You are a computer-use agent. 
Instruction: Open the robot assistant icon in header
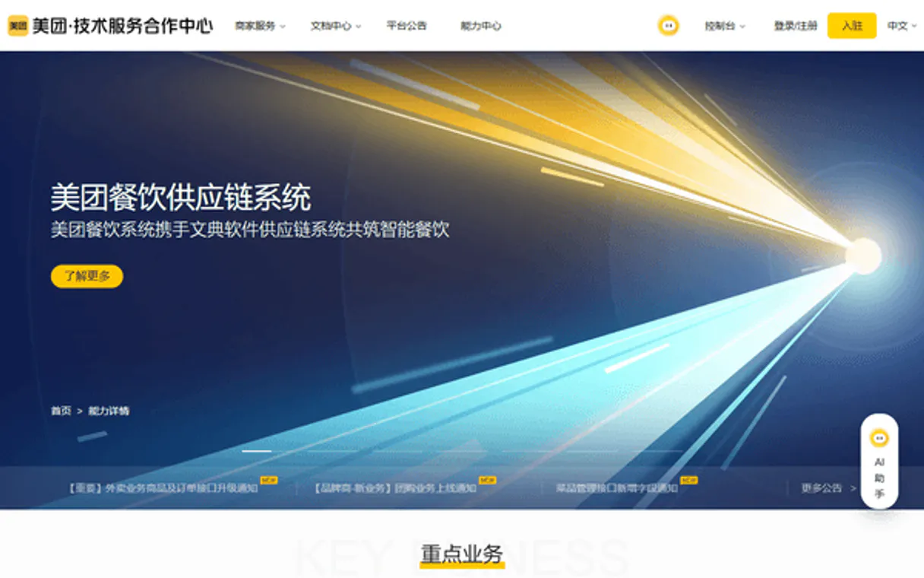tap(668, 26)
